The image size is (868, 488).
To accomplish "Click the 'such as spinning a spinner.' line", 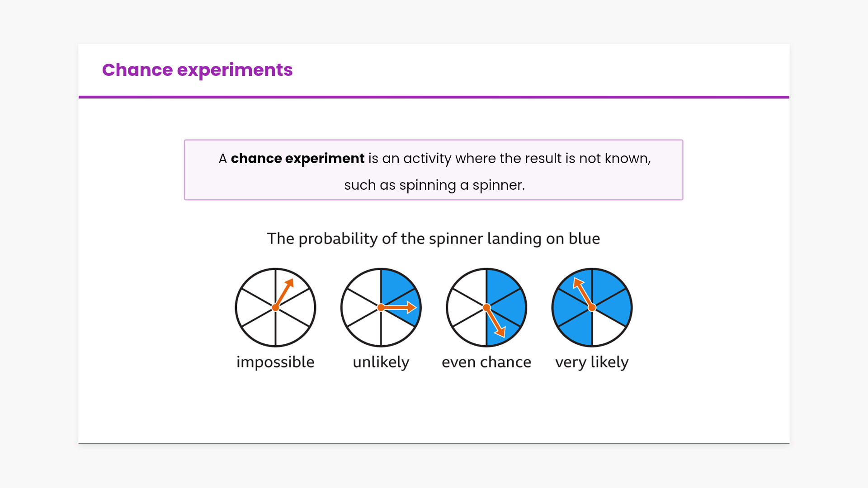I will point(434,185).
